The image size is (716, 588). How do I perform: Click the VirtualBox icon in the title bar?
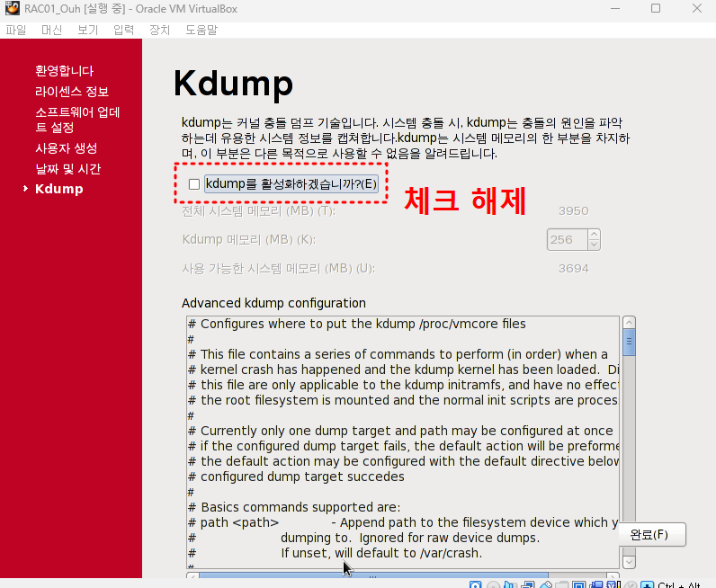[x=13, y=8]
